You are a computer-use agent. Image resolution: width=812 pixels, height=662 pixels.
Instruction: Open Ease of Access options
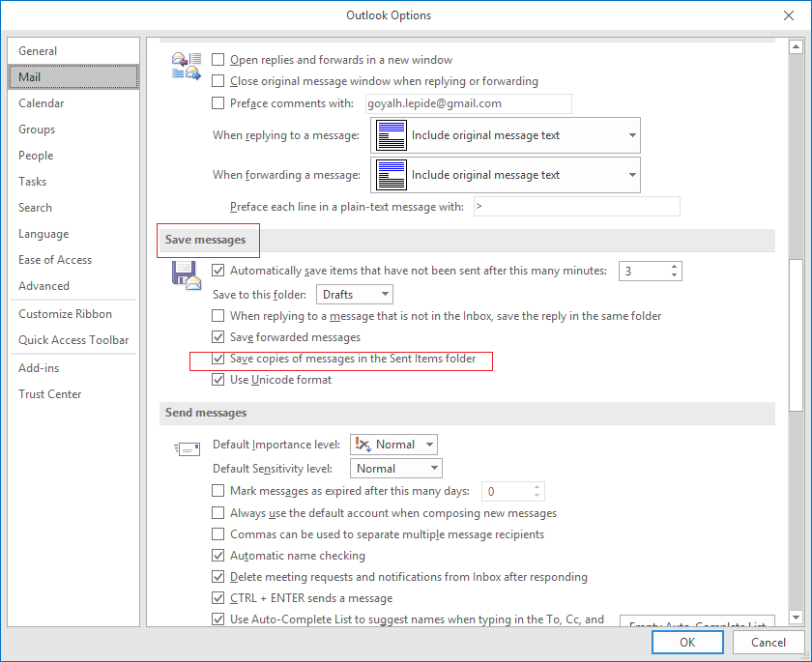(x=73, y=260)
